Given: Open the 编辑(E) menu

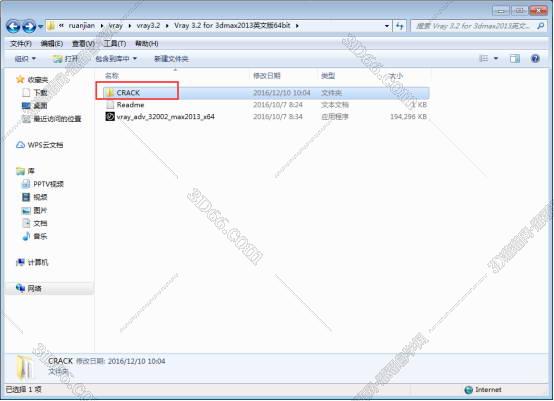Looking at the screenshot, I should click(x=52, y=43).
